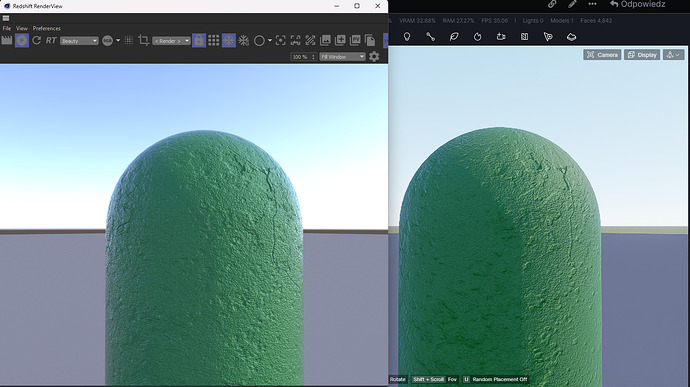
Task: Click the light bulb lighting icon
Action: tap(407, 37)
